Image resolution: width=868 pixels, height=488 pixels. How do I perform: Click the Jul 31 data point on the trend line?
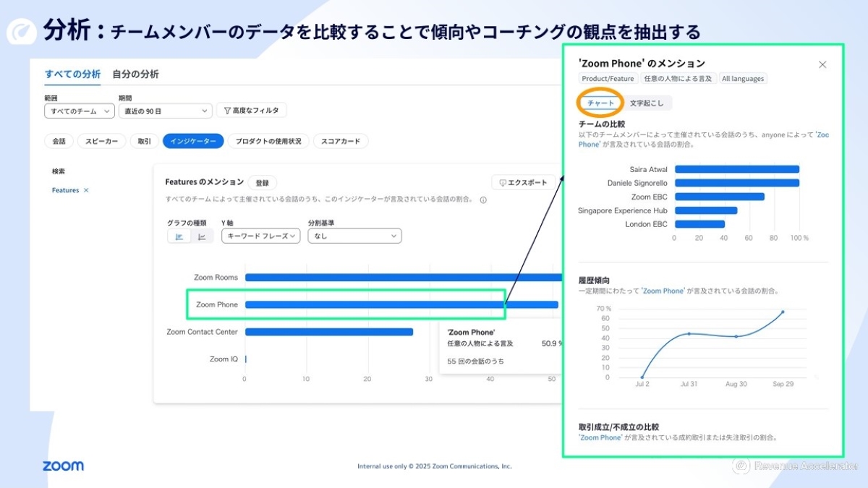pyautogui.click(x=689, y=333)
